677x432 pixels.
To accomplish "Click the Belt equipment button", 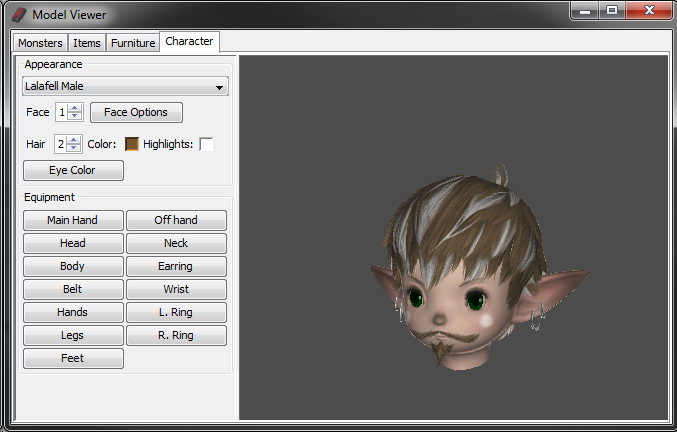I will point(73,289).
